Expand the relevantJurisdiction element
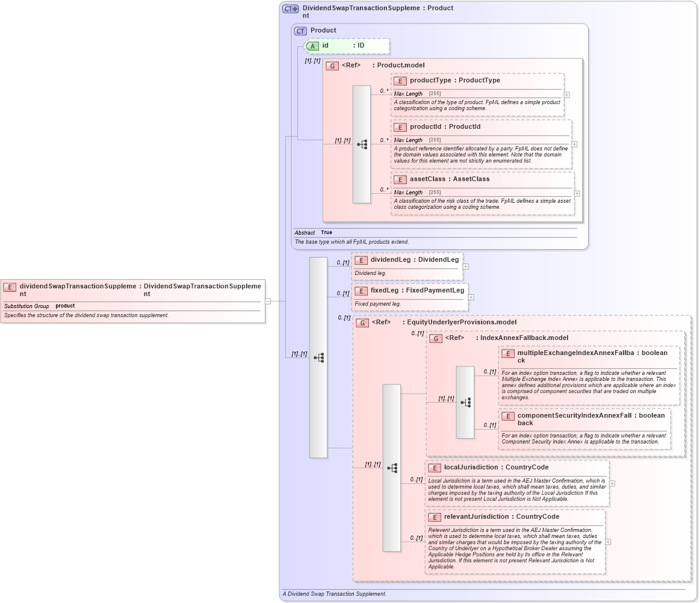 (x=608, y=542)
